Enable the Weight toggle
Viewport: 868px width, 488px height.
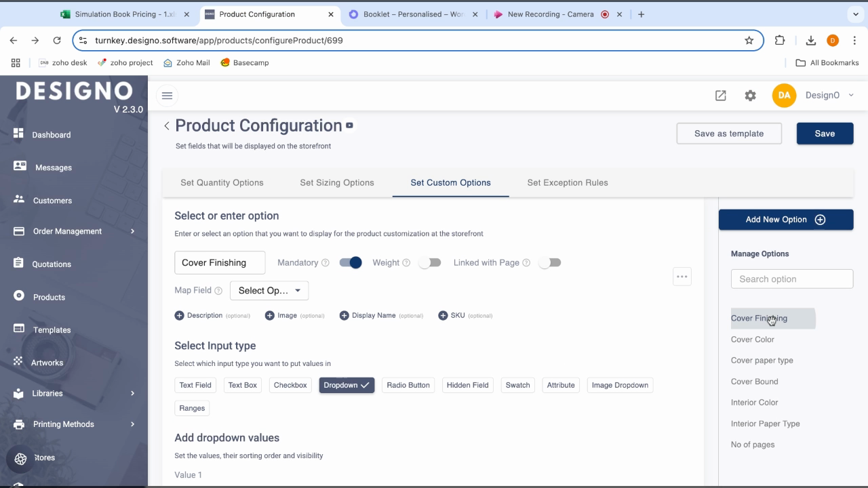tap(430, 262)
